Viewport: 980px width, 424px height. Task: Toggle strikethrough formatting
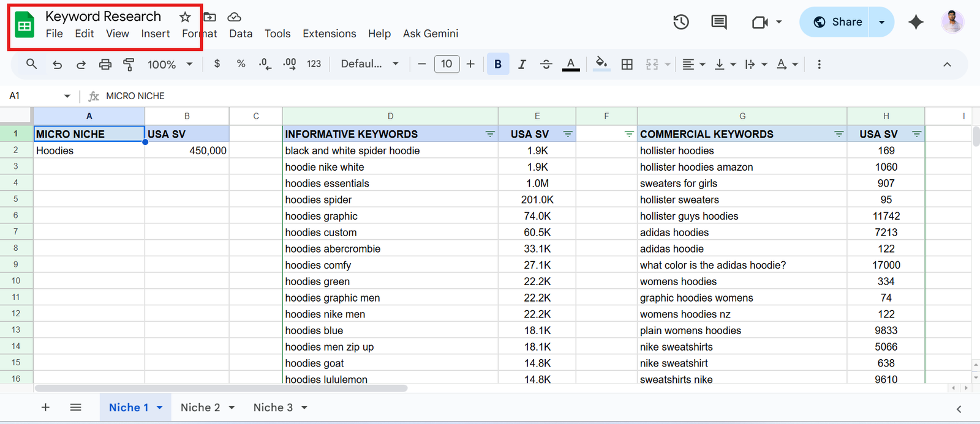546,64
